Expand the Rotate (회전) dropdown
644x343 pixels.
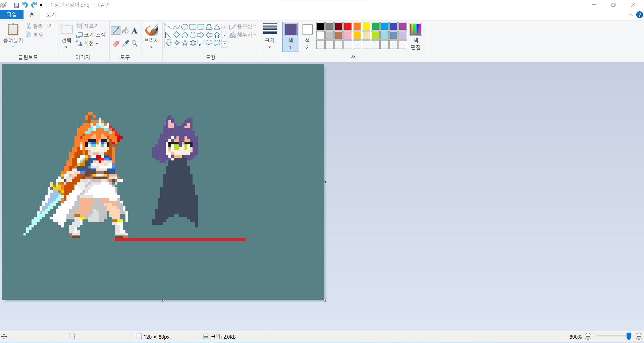coord(89,44)
